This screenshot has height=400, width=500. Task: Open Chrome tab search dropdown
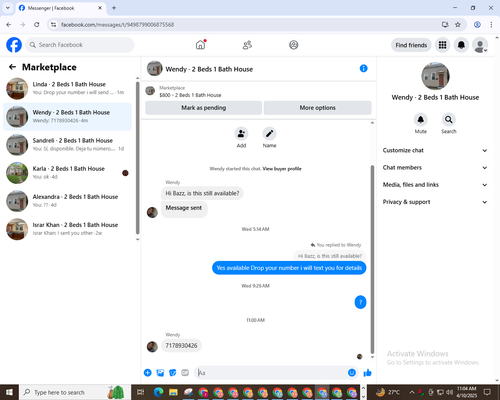tap(8, 8)
